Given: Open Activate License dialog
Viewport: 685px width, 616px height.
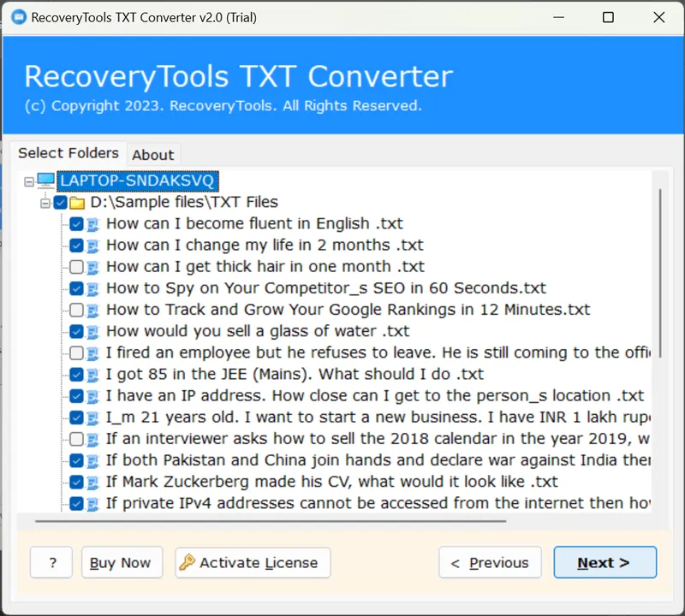Looking at the screenshot, I should click(253, 562).
